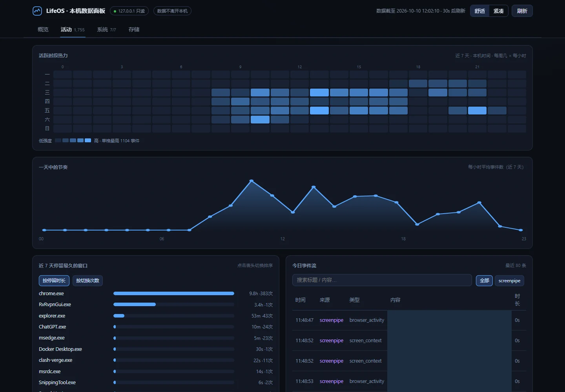Click the 数据不离开本机 badge
The image size is (565, 392).
click(172, 11)
